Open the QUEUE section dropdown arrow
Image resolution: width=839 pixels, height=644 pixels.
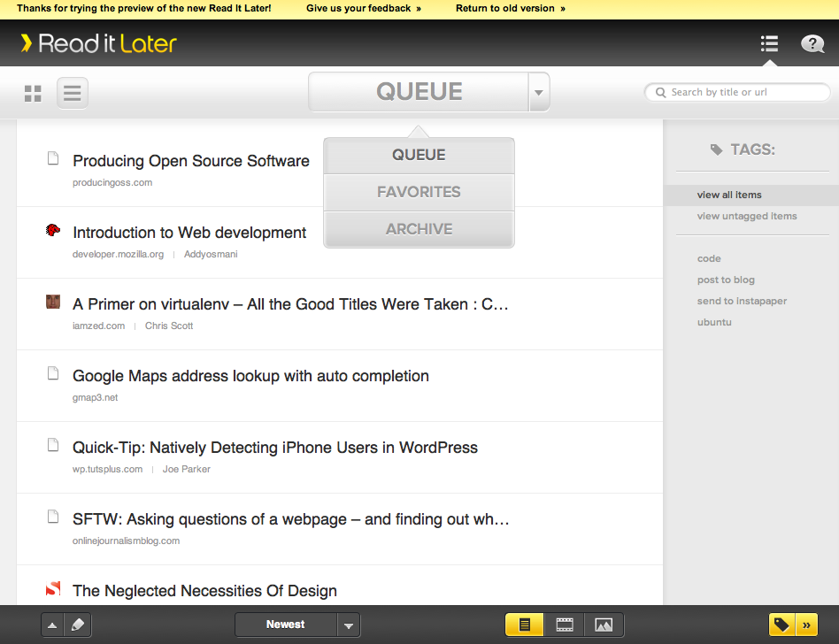[x=539, y=92]
